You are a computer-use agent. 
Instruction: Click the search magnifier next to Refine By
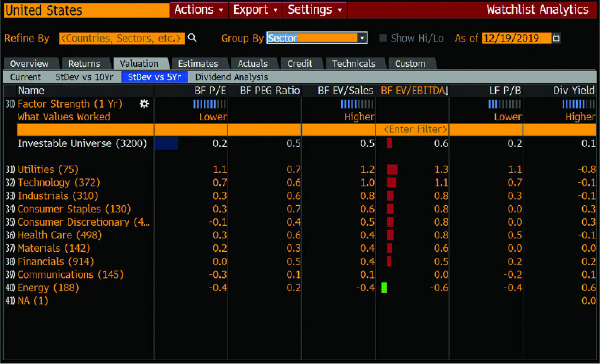pyautogui.click(x=192, y=38)
